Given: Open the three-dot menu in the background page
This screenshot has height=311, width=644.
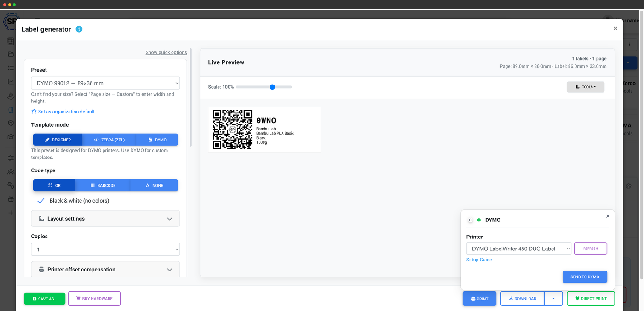Looking at the screenshot, I should [629, 44].
